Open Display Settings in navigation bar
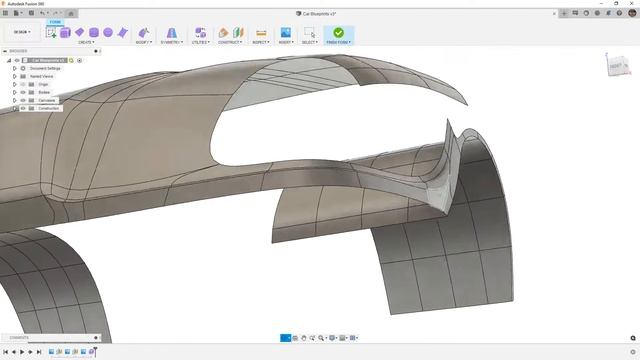 [333, 338]
